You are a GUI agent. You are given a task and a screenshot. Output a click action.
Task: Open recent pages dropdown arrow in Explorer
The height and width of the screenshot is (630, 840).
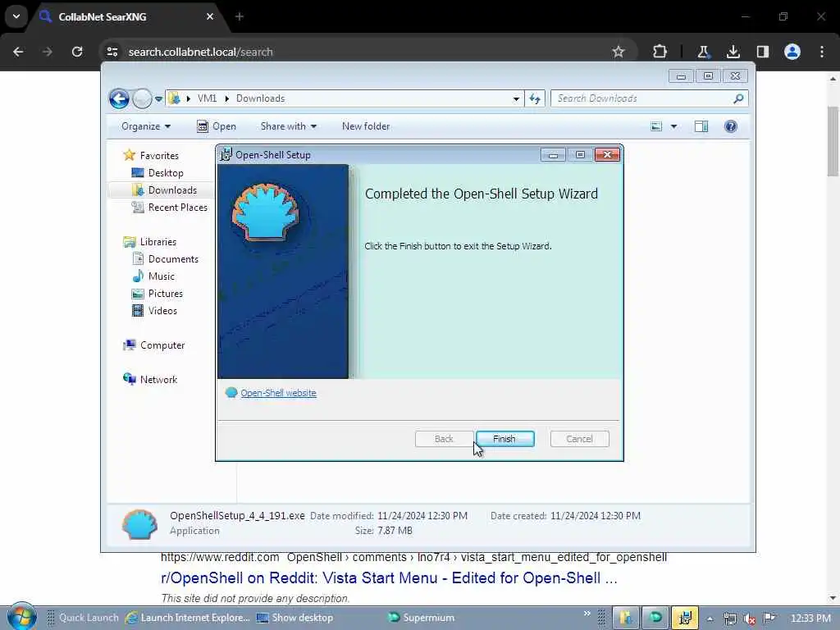[158, 98]
